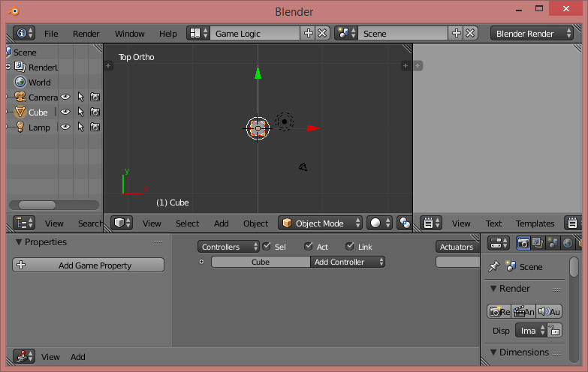Open the World properties tab icon
The width and height of the screenshot is (588, 372).
pyautogui.click(x=568, y=244)
